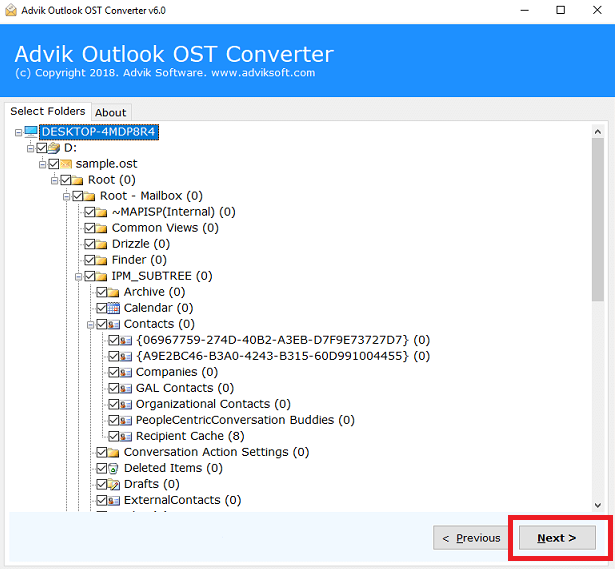Image resolution: width=615 pixels, height=569 pixels.
Task: Click the folder icon of Root (0)
Action: pos(78,180)
